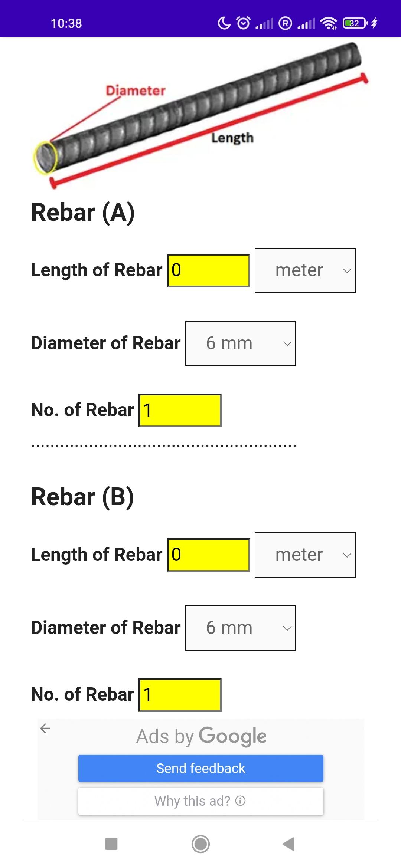Tap the battery indicator icon
The image size is (401, 868).
point(355,23)
